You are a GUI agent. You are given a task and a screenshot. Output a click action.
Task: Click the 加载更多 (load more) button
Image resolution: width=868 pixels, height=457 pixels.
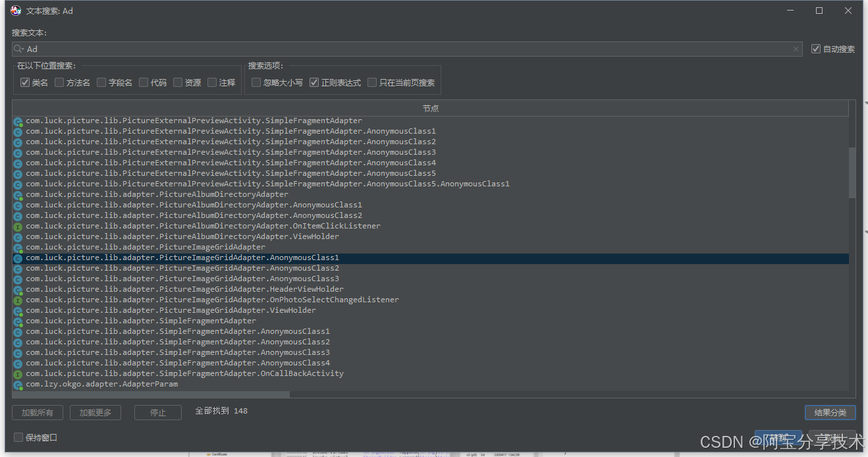pos(95,412)
